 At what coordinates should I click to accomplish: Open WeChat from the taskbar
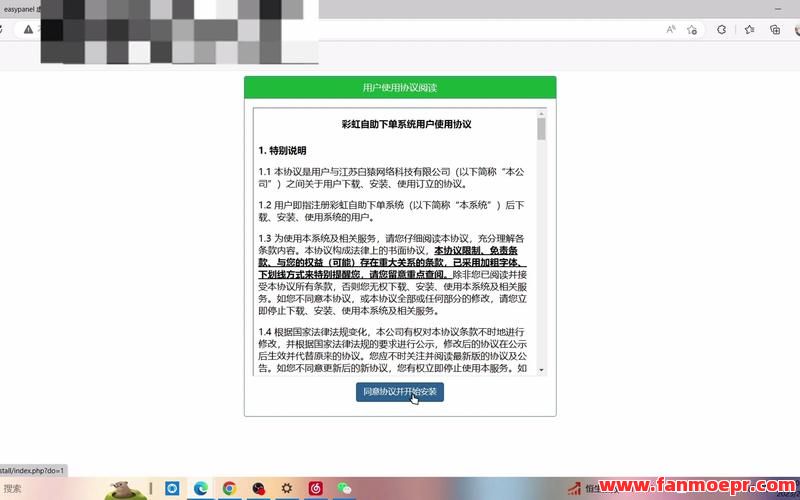(344, 489)
